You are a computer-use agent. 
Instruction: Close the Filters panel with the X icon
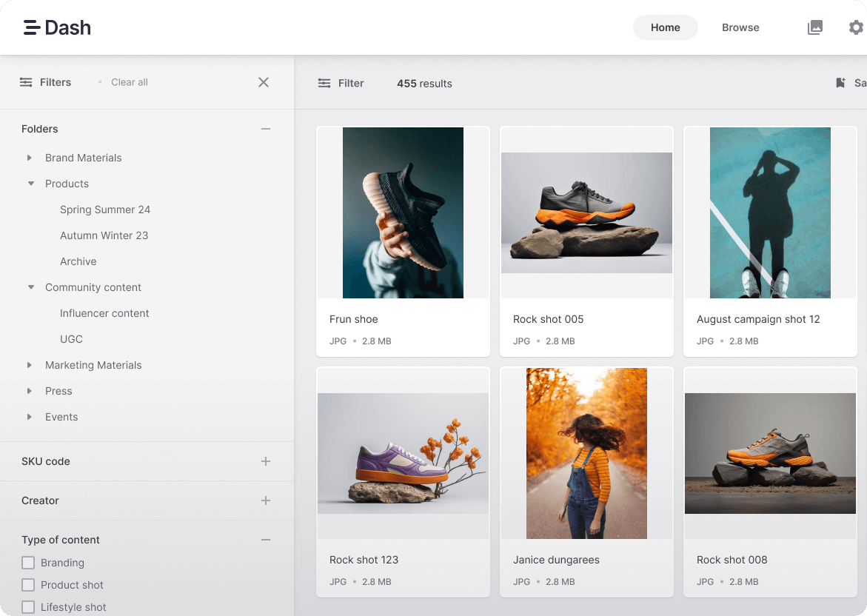(264, 82)
